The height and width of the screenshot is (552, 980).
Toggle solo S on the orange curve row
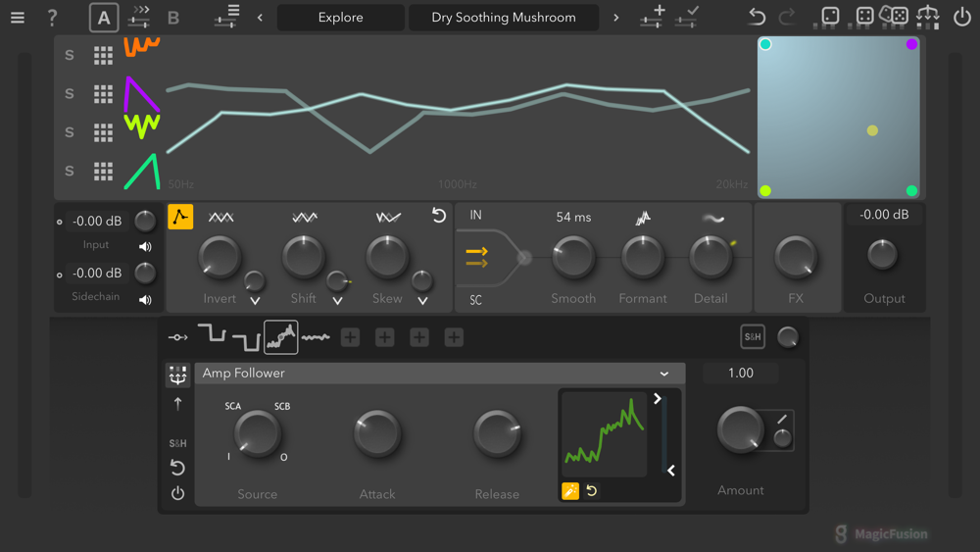[x=70, y=55]
